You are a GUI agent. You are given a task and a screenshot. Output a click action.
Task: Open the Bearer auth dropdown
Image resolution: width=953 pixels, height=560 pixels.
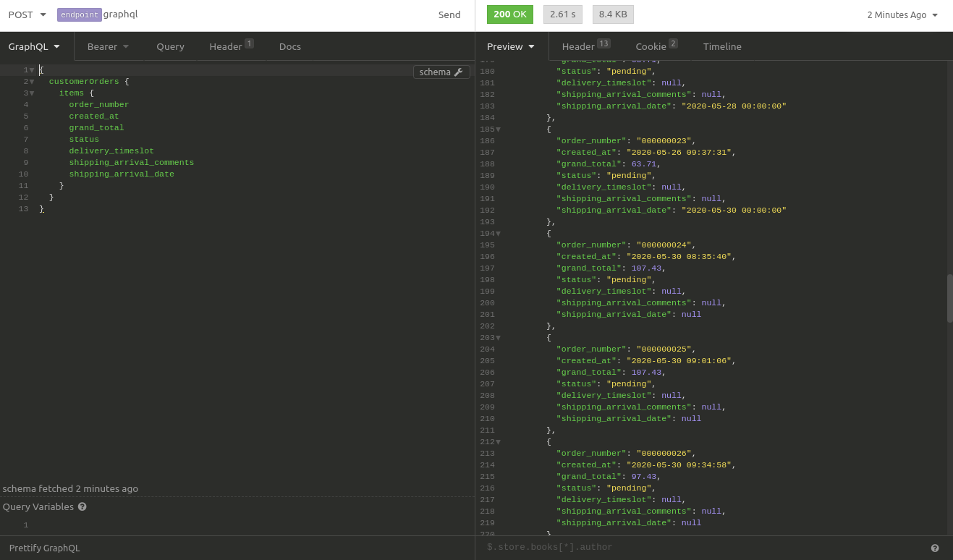(x=108, y=46)
